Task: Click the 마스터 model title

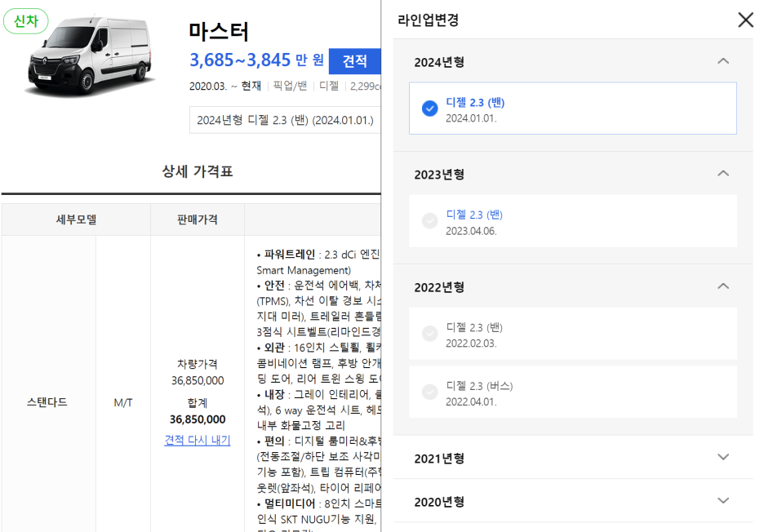Action: coord(219,31)
